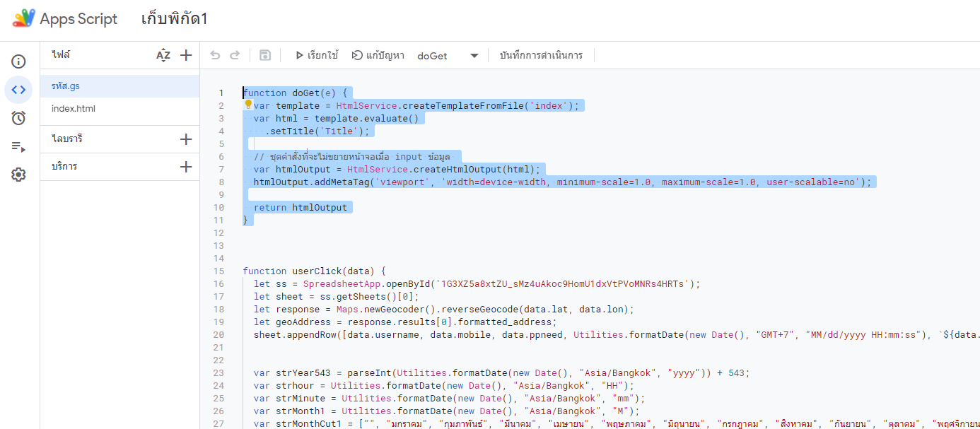This screenshot has width=980, height=429.
Task: Add a service with plus icon
Action: [x=186, y=167]
